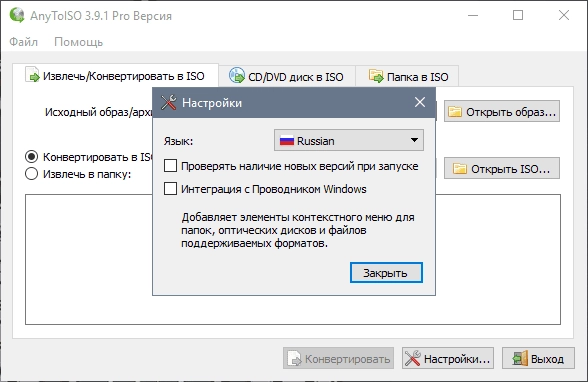This screenshot has width=588, height=382.
Task: Click the wrench icon in Настройки dialog title
Action: [168, 102]
